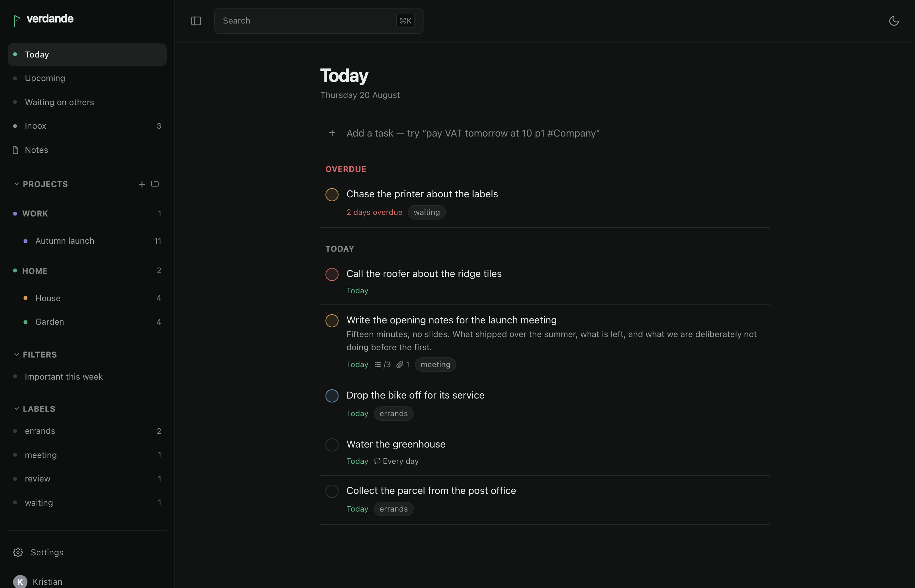
Task: Collapse the Projects section chevron
Action: click(16, 184)
